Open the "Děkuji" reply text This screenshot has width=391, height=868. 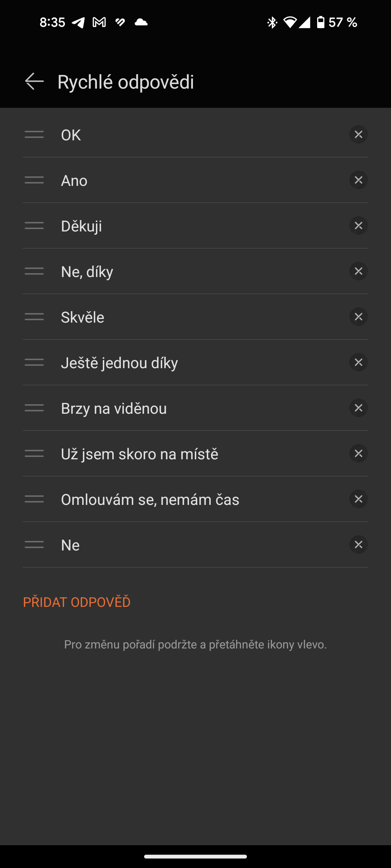pos(81,226)
